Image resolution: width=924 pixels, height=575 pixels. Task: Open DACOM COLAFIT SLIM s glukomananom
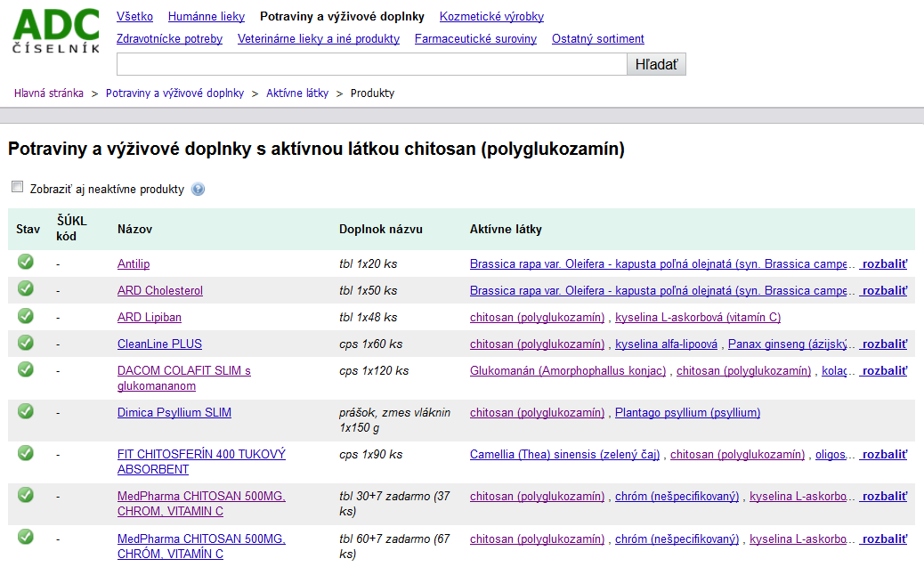pos(184,378)
